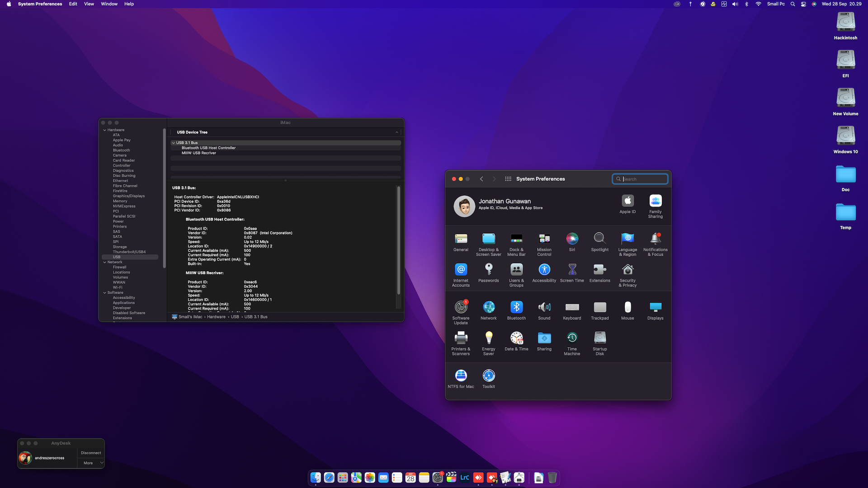Click Disconnect in AnyDesk window

(x=91, y=453)
